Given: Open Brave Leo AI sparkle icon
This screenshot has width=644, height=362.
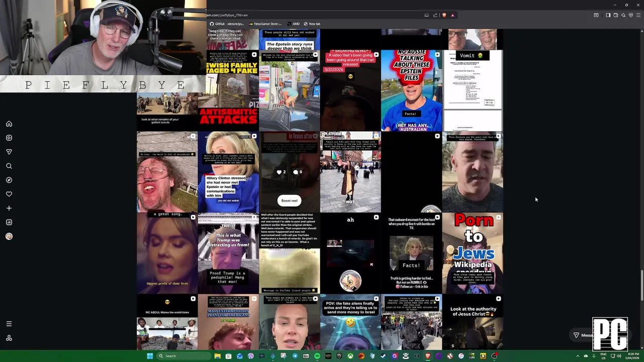Looking at the screenshot, I should point(623,15).
